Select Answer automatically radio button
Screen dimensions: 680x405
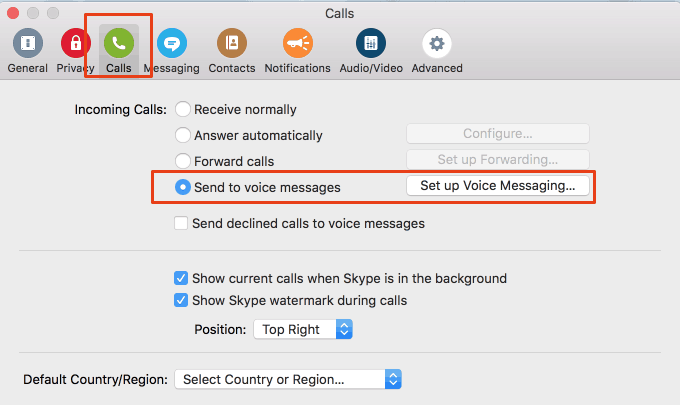[x=183, y=135]
